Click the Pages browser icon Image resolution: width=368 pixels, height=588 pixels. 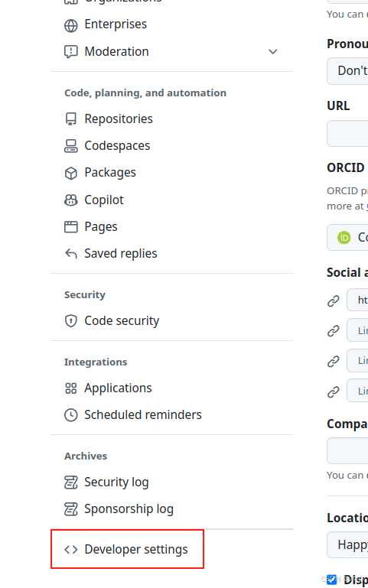(x=71, y=227)
